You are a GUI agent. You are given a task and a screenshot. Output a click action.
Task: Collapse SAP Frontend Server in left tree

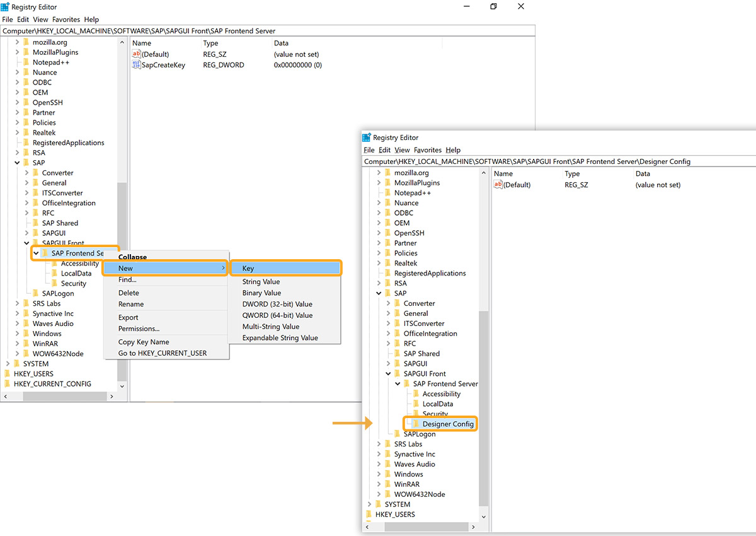click(x=36, y=253)
